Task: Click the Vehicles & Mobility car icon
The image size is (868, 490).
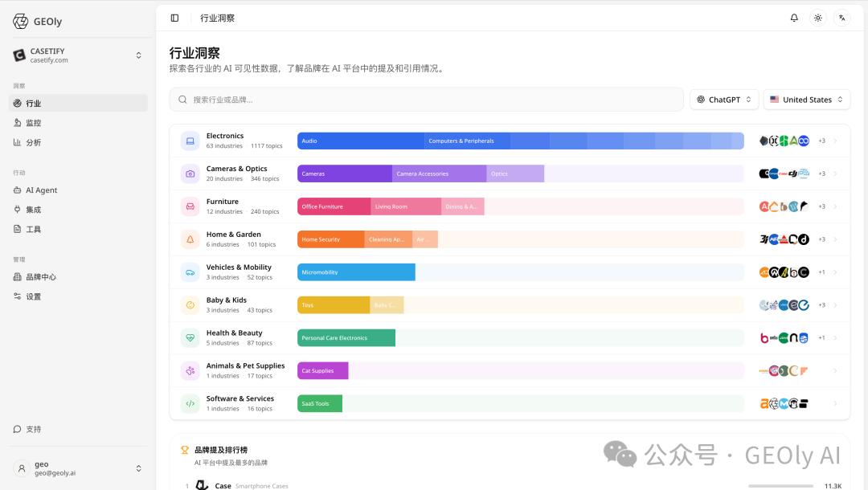Action: (190, 272)
